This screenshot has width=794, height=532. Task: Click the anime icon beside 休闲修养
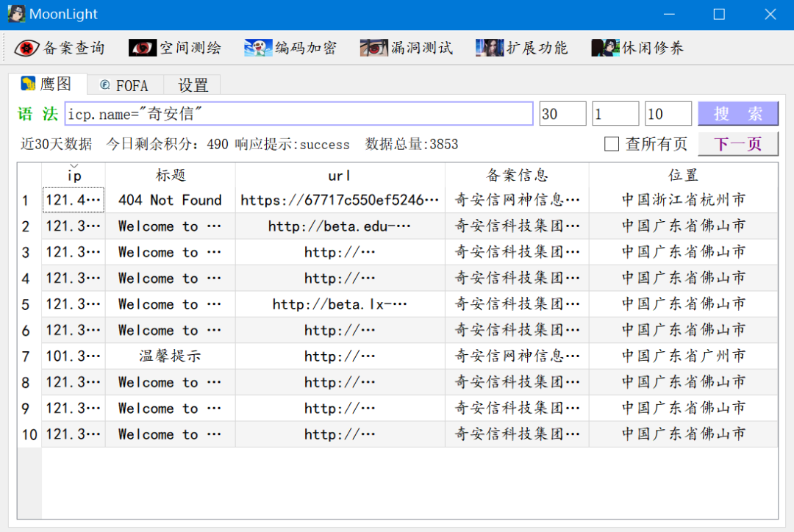pyautogui.click(x=605, y=48)
